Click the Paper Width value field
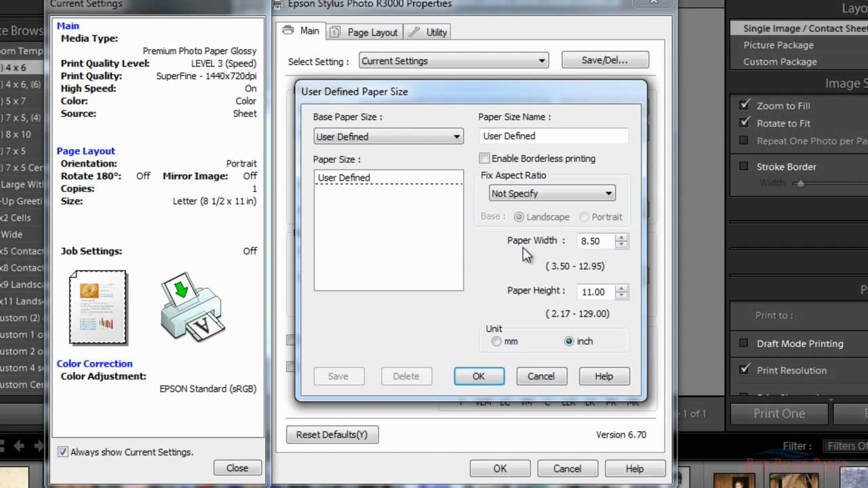 point(596,241)
